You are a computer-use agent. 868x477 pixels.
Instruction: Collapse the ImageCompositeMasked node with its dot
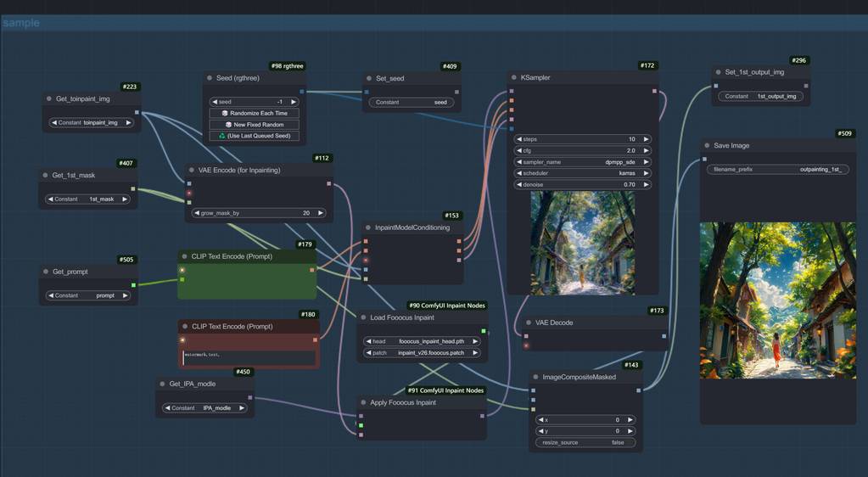[x=535, y=377]
